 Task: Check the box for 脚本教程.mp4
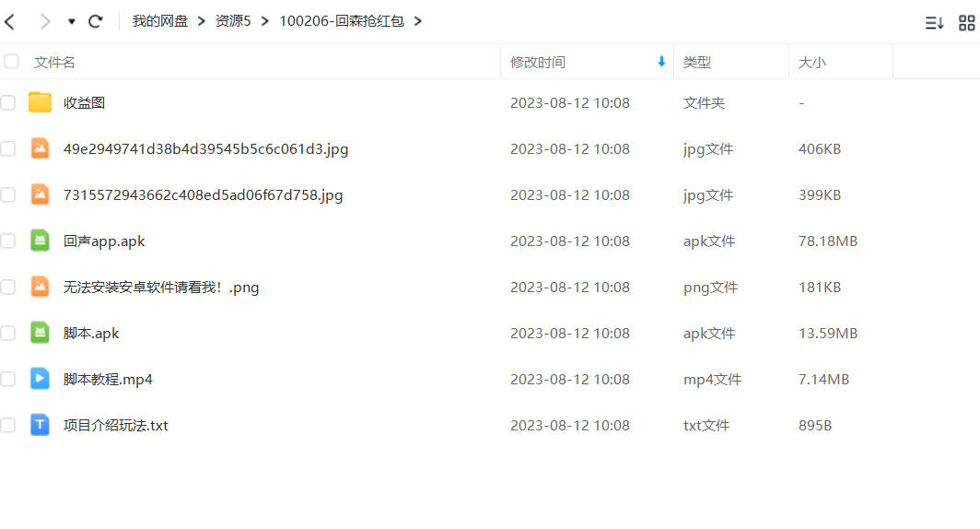coord(7,379)
